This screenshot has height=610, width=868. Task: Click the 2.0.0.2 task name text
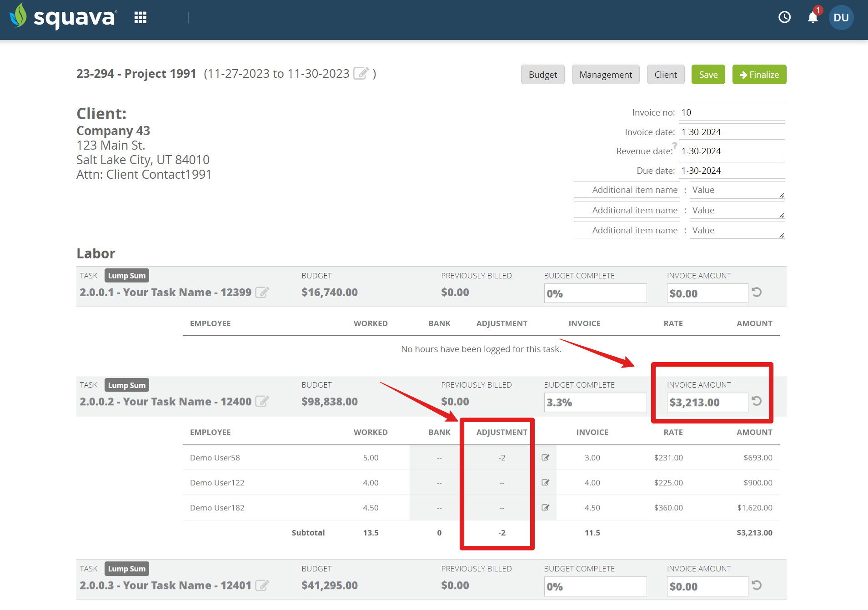pos(166,402)
